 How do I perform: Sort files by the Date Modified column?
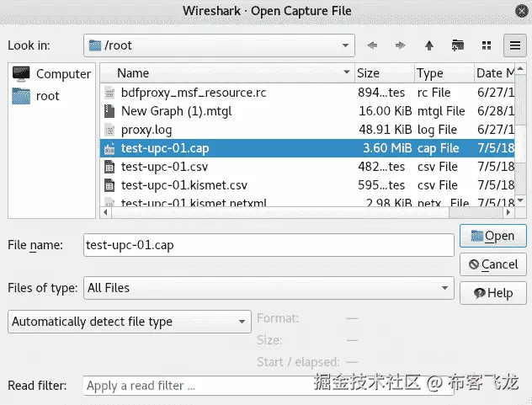[x=495, y=73]
